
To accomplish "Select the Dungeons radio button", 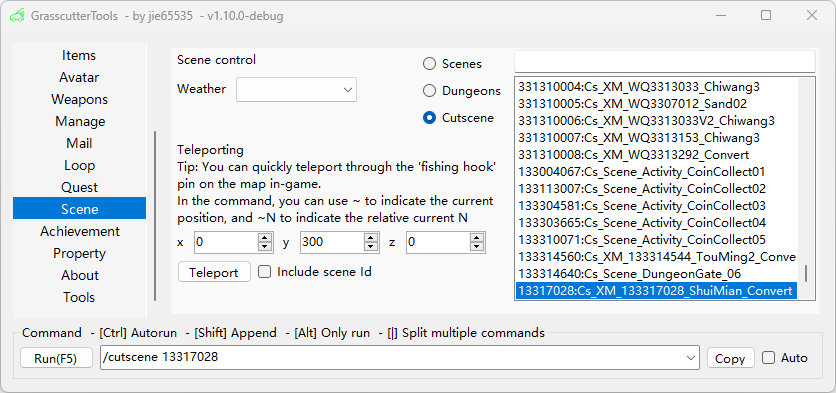I will [429, 91].
